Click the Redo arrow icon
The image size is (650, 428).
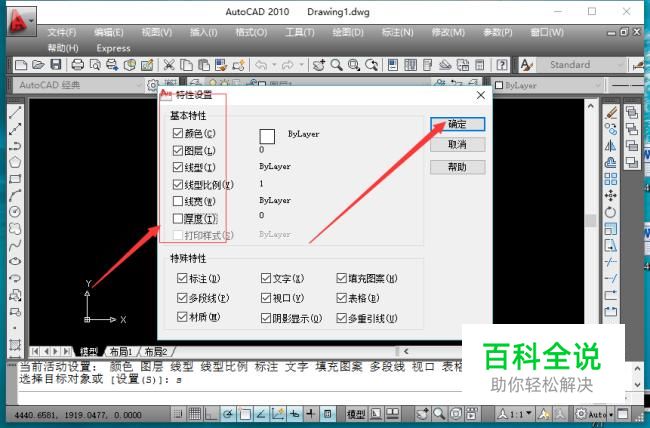[287, 65]
